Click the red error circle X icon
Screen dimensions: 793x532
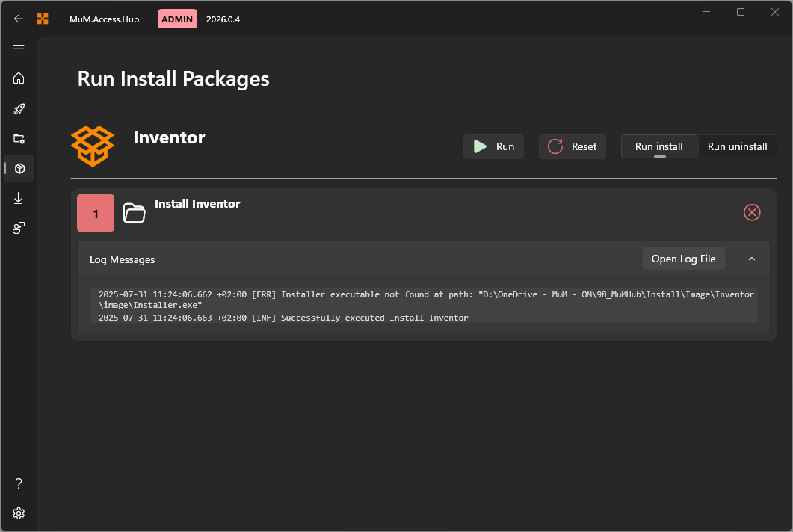click(x=752, y=213)
